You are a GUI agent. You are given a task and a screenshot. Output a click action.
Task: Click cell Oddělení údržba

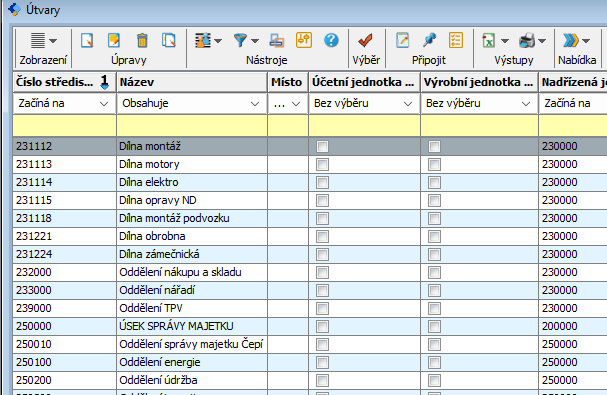tap(192, 380)
